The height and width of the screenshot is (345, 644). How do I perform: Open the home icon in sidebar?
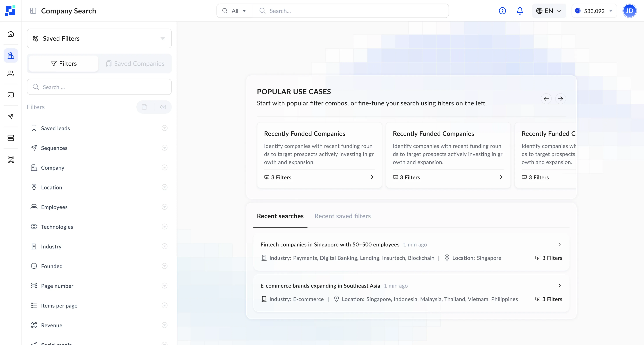click(x=11, y=34)
